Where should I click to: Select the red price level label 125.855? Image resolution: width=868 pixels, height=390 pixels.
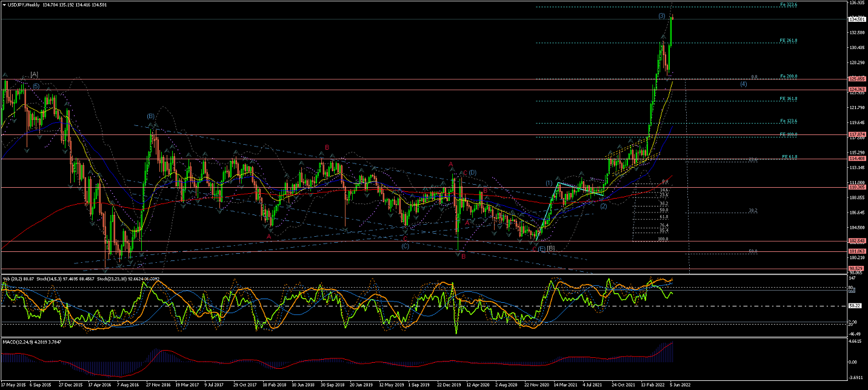coord(856,79)
